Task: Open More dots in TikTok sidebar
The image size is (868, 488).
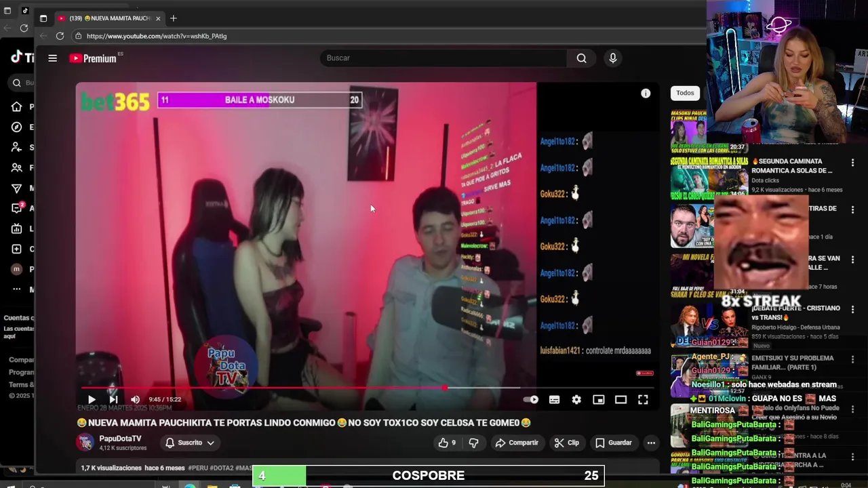Action: pos(16,289)
